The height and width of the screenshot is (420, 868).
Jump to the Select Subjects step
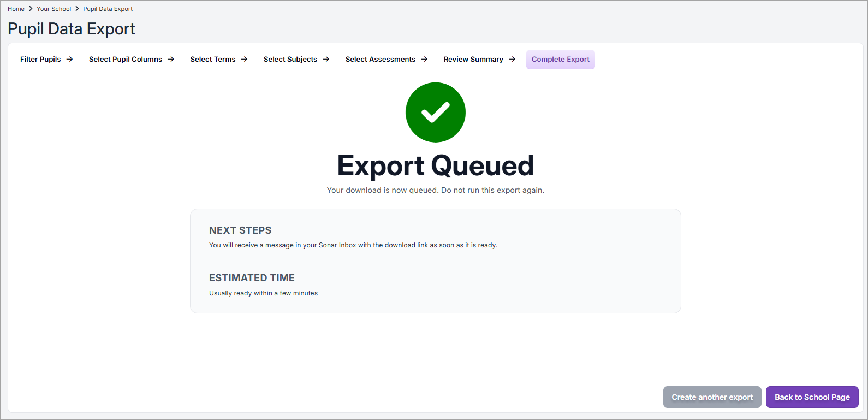[x=290, y=60]
